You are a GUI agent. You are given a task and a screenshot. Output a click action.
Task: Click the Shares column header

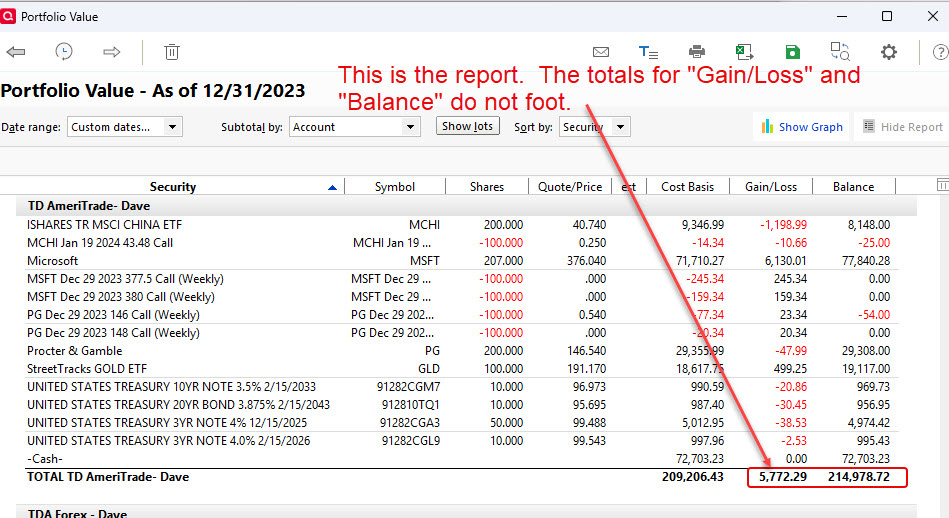[x=487, y=186]
